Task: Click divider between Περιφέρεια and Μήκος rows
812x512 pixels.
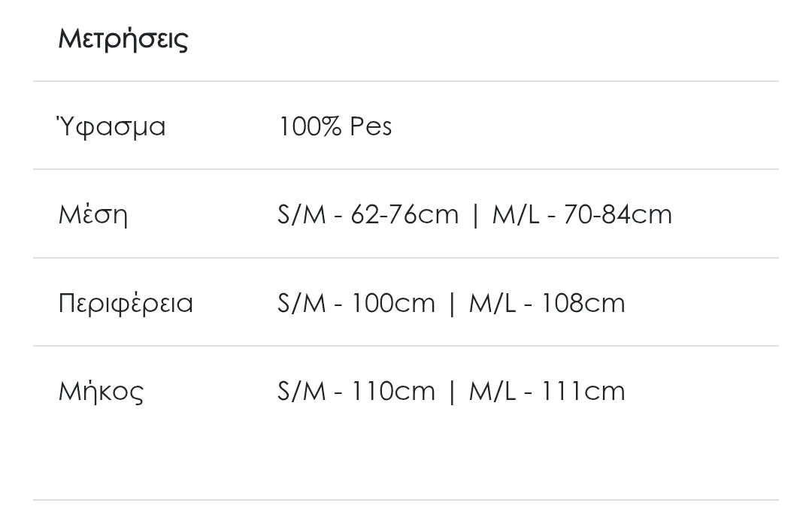Action: click(x=406, y=346)
